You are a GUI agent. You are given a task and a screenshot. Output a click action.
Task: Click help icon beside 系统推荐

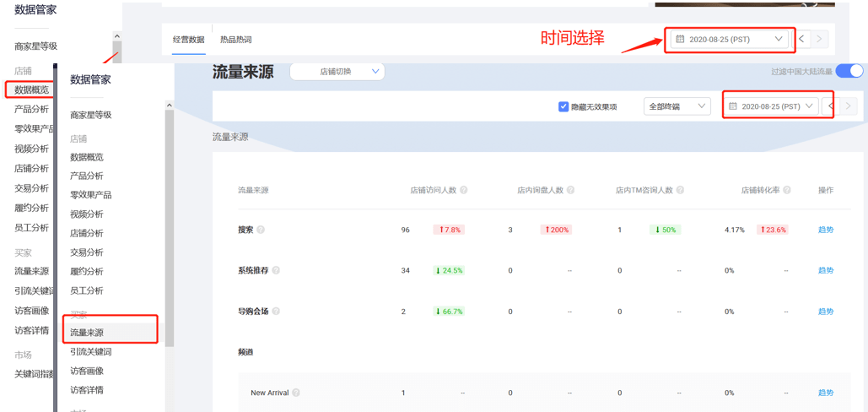click(276, 270)
